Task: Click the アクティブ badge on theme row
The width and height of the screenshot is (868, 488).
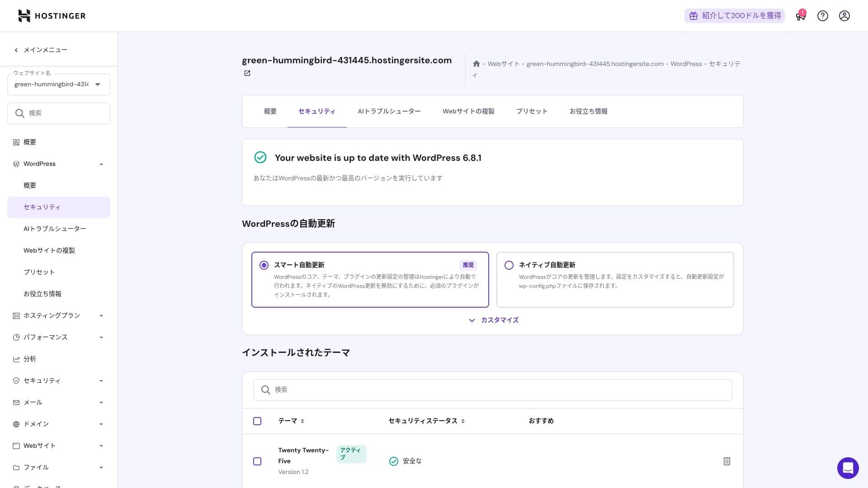Action: pyautogui.click(x=351, y=454)
